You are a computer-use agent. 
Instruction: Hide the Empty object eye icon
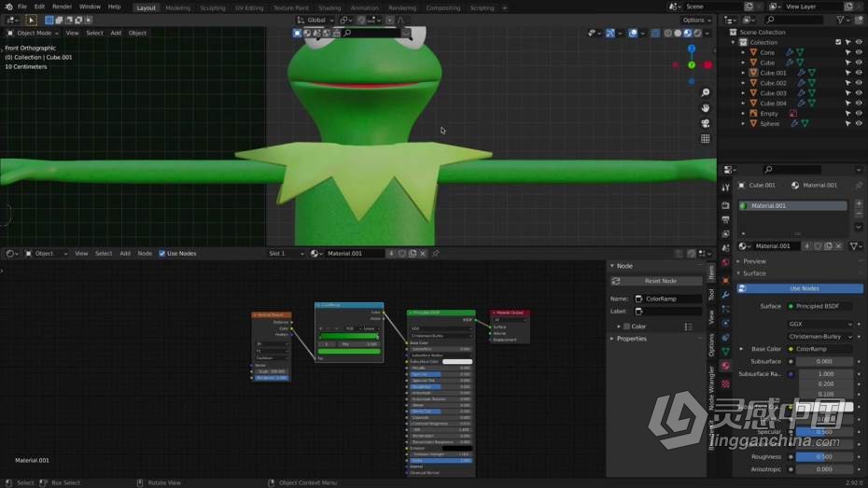click(859, 114)
